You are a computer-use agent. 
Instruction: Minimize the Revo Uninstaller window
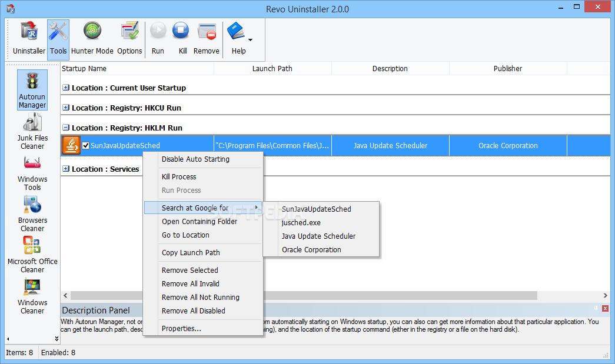coord(561,7)
